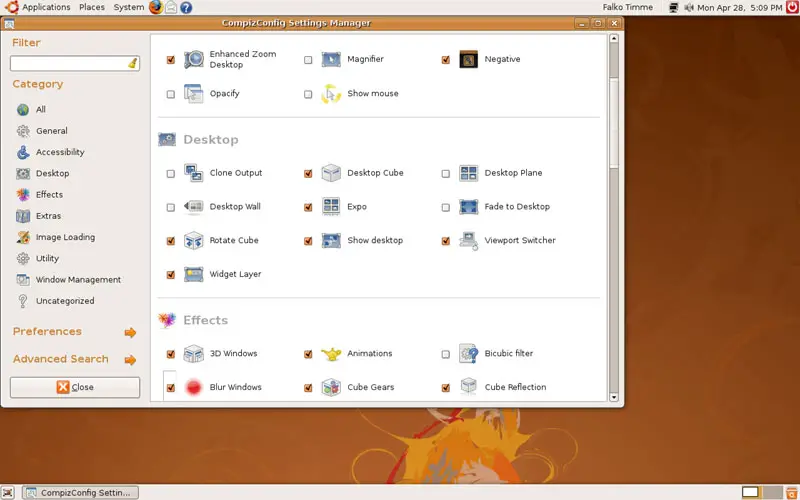The image size is (800, 500).
Task: Enable the Fade to Desktop checkbox
Action: pyautogui.click(x=446, y=208)
